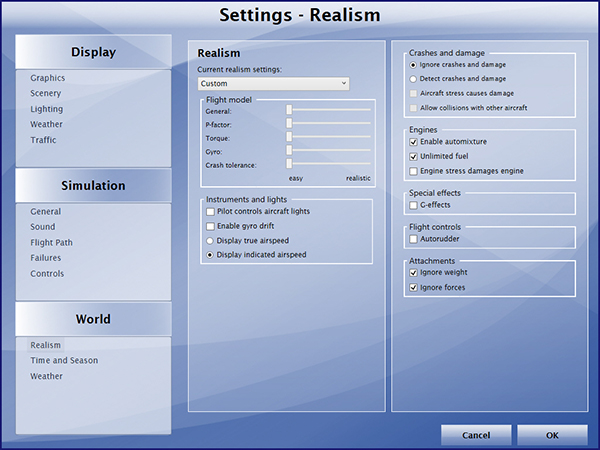Open General under Simulation section
600x450 pixels.
click(46, 211)
